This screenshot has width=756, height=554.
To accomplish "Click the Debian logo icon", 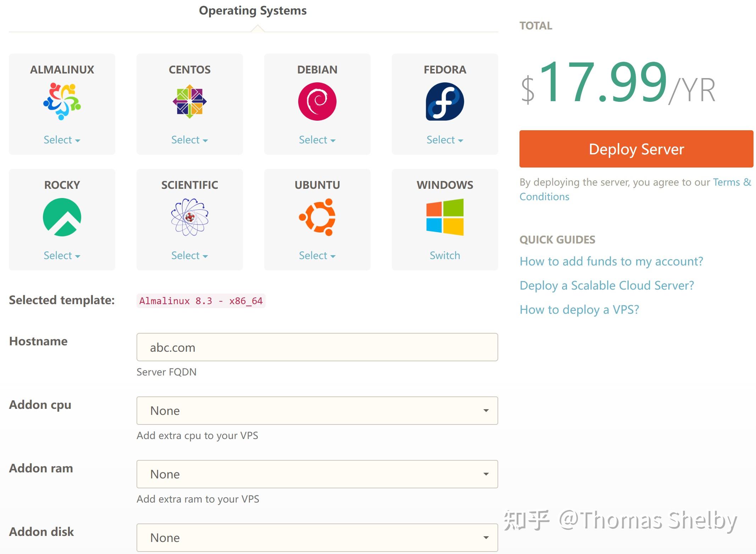I will pyautogui.click(x=317, y=101).
